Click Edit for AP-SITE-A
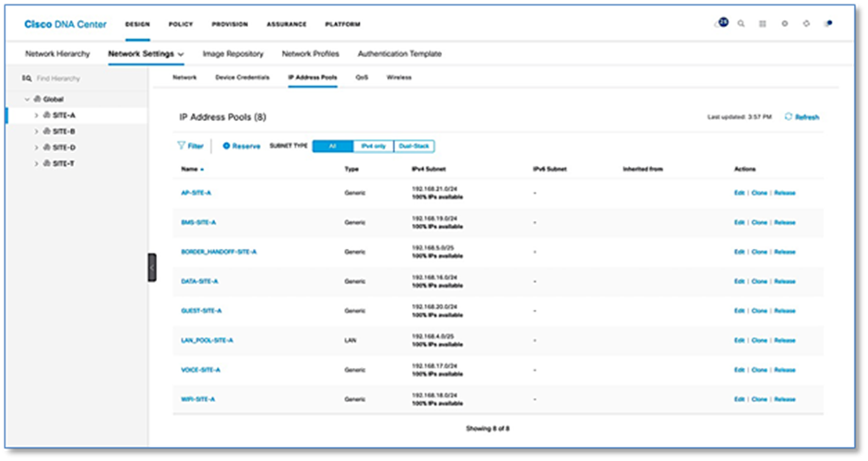This screenshot has height=461, width=868. tap(739, 193)
